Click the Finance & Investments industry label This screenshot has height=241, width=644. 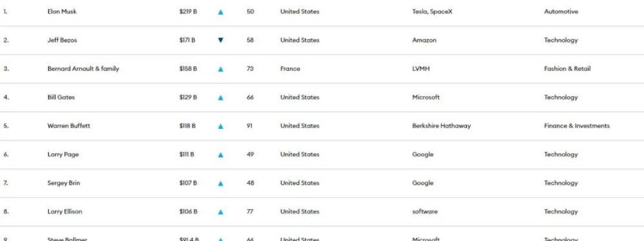pyautogui.click(x=577, y=126)
